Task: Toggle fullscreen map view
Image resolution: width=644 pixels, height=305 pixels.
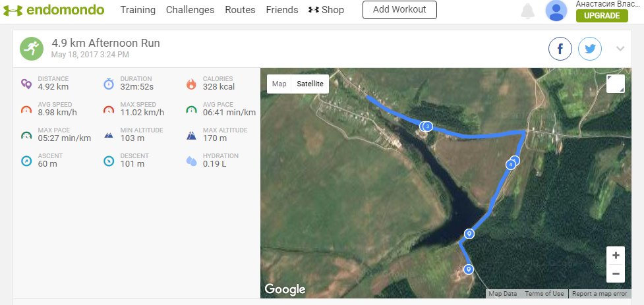Action: tap(616, 84)
